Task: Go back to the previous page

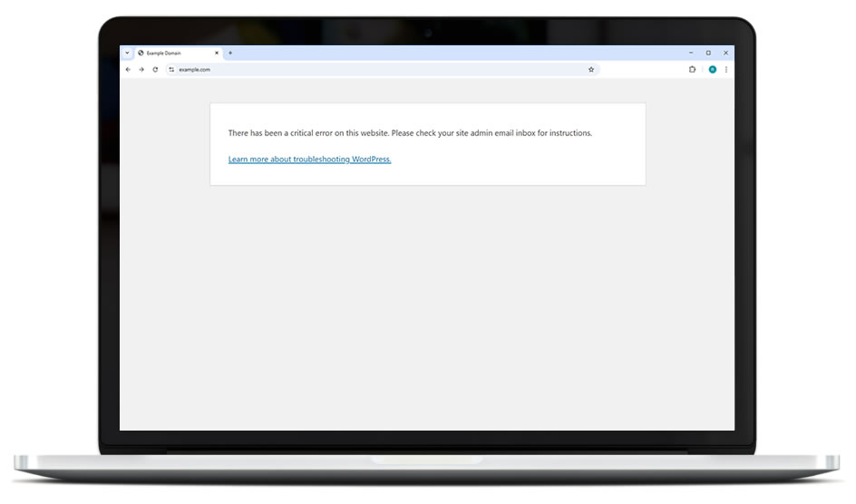Action: 128,69
